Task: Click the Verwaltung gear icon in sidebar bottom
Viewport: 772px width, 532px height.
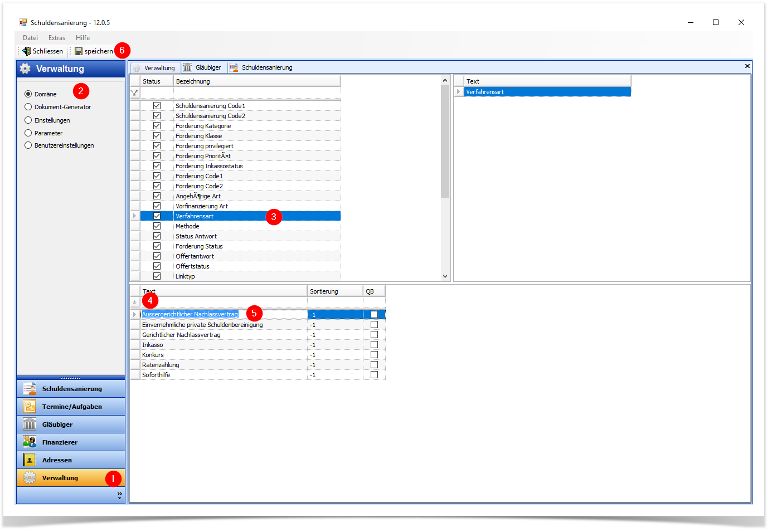Action: tap(30, 477)
